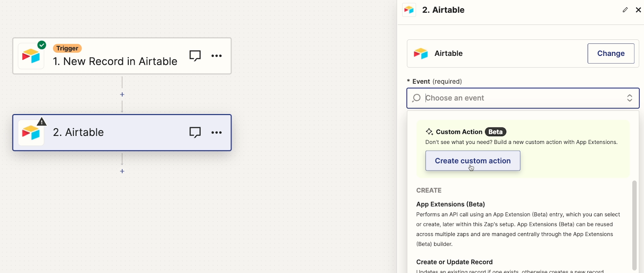Toggle the event dropdown arrows
The image size is (644, 273).
(x=630, y=98)
